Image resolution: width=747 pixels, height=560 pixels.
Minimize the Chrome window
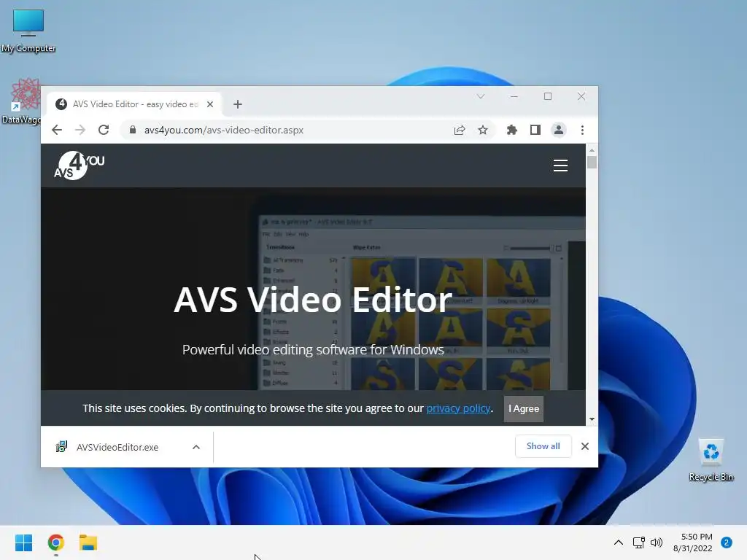coord(514,97)
